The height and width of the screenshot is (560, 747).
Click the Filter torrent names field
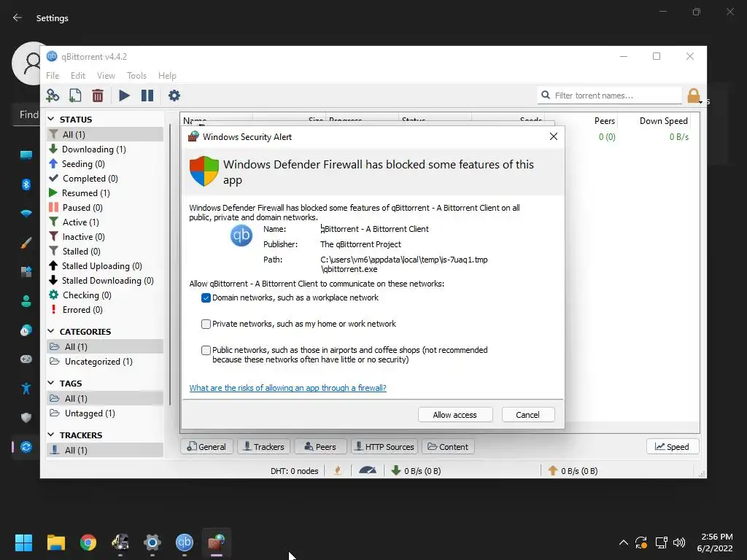point(610,96)
